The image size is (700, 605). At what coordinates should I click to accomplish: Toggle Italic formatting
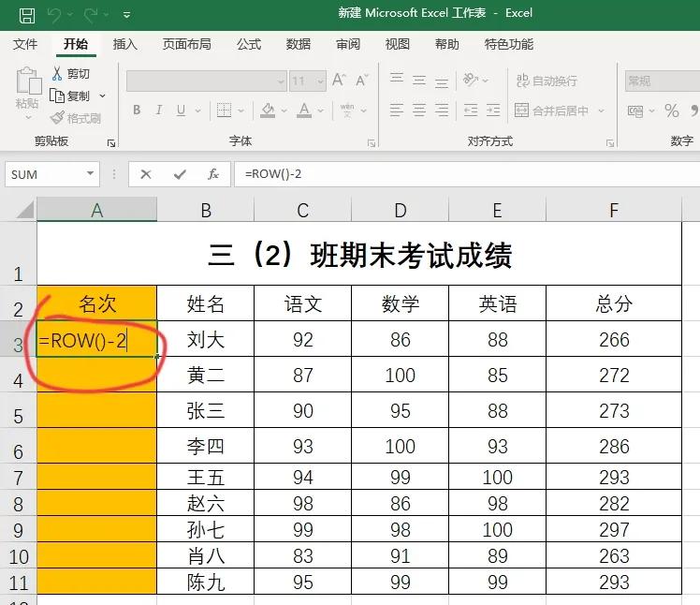(159, 110)
